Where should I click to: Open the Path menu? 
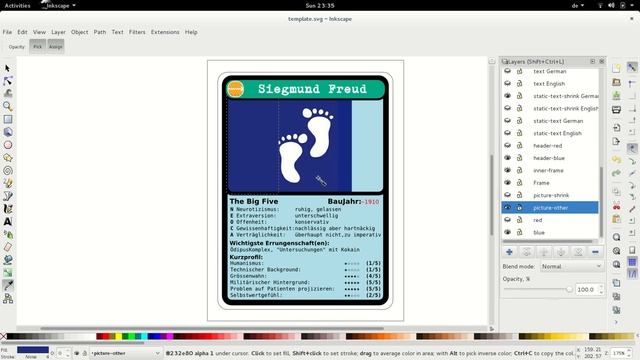(x=100, y=32)
